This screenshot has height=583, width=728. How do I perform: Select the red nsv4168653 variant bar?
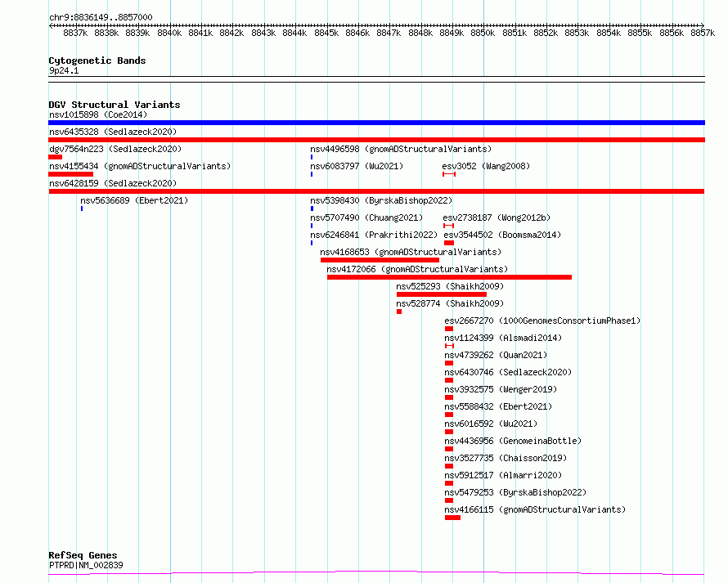[380, 260]
